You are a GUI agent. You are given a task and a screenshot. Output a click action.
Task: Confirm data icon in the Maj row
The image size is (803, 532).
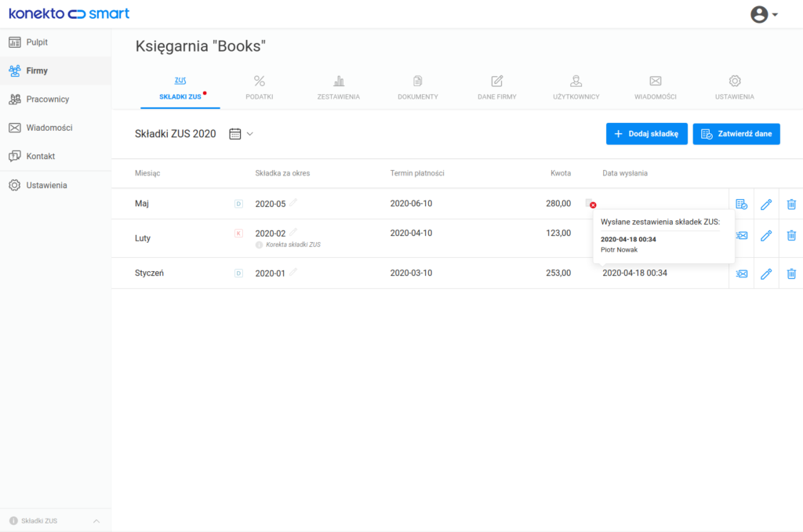tap(742, 204)
